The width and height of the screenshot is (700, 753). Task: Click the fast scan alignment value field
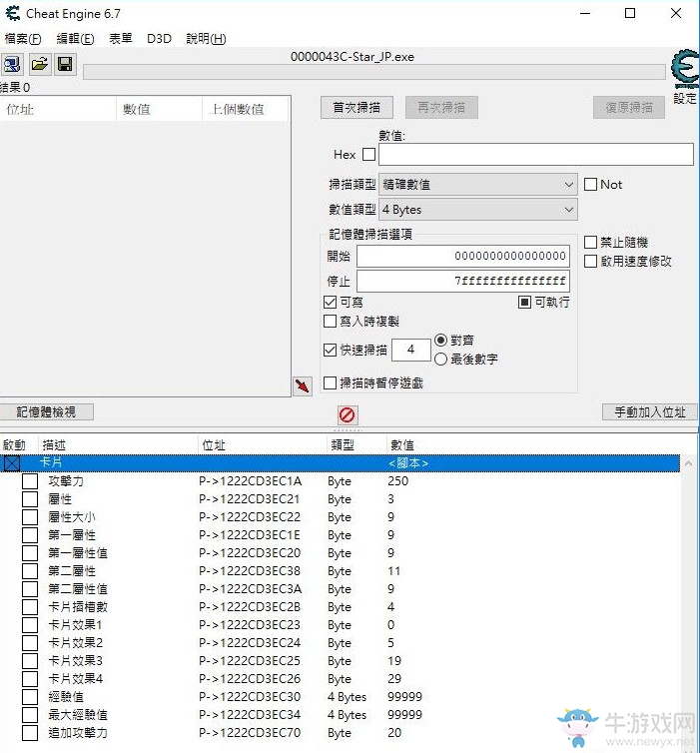tap(411, 350)
